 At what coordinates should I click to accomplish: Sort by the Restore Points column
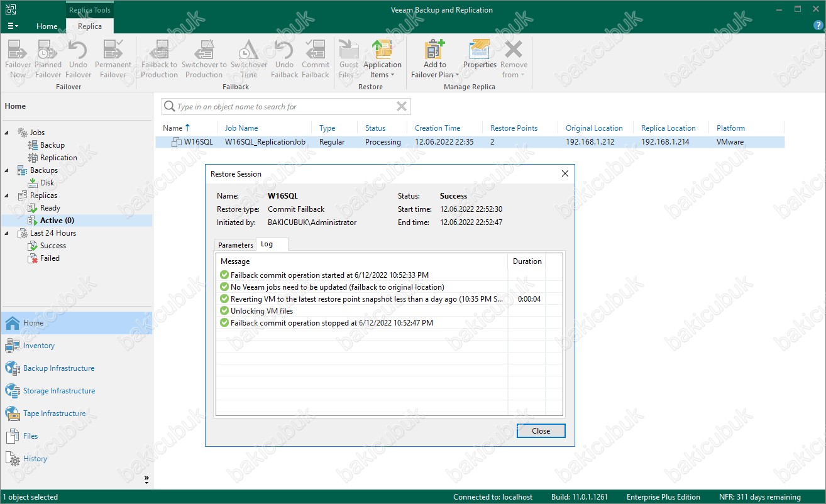coord(514,128)
